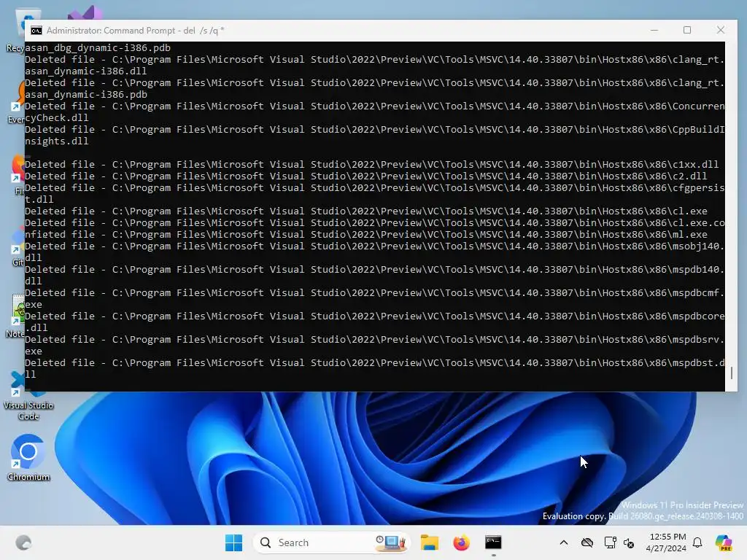The width and height of the screenshot is (747, 560).
Task: Click the 'nsights.dll' wrapped text line
Action: pyautogui.click(x=57, y=141)
